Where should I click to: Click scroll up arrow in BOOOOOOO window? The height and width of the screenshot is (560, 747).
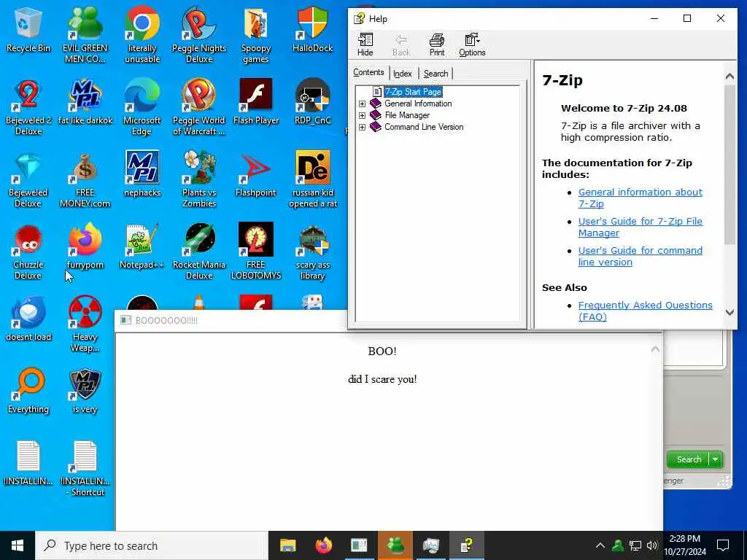[x=655, y=349]
